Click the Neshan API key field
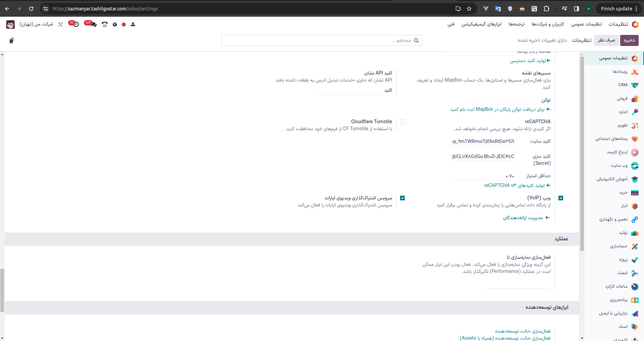 click(350, 90)
